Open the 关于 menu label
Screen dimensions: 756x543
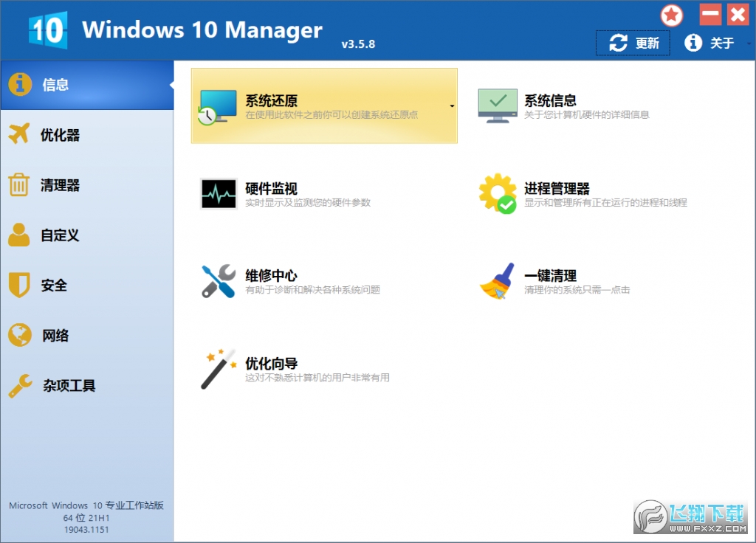point(722,44)
